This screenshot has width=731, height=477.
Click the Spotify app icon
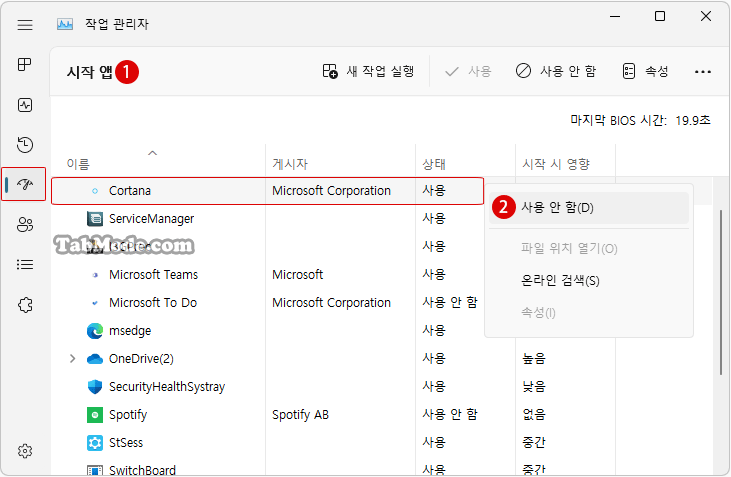click(x=95, y=415)
